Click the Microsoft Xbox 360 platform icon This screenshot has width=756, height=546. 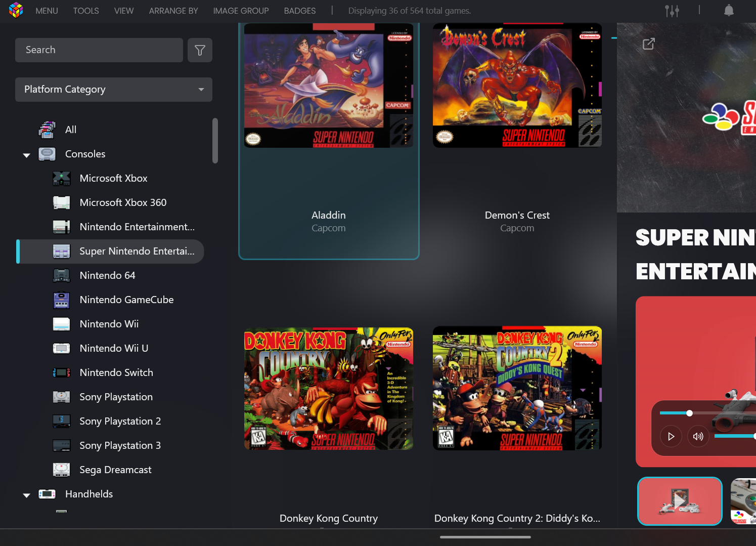[62, 202]
